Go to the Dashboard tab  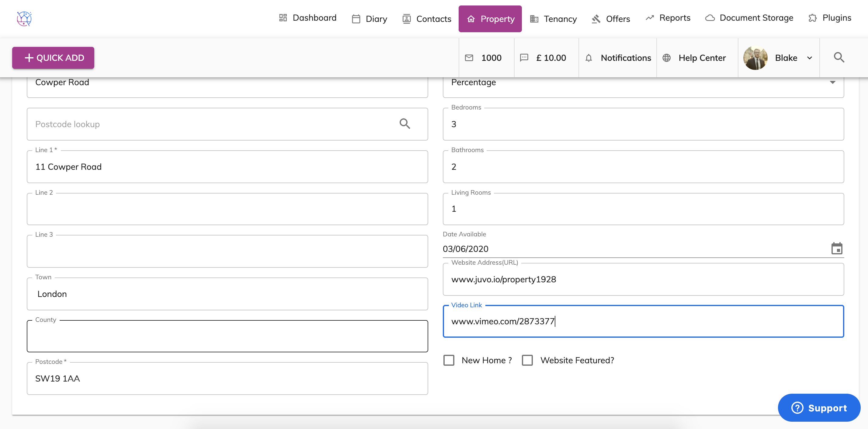[308, 18]
